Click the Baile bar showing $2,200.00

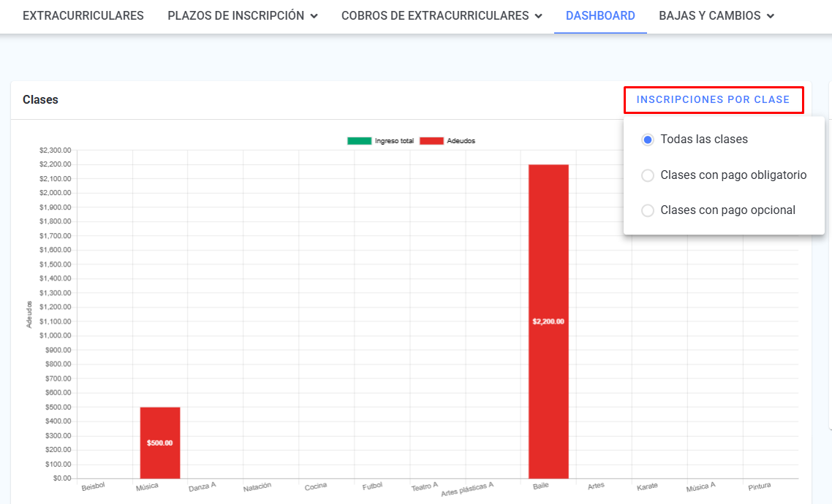pos(548,321)
